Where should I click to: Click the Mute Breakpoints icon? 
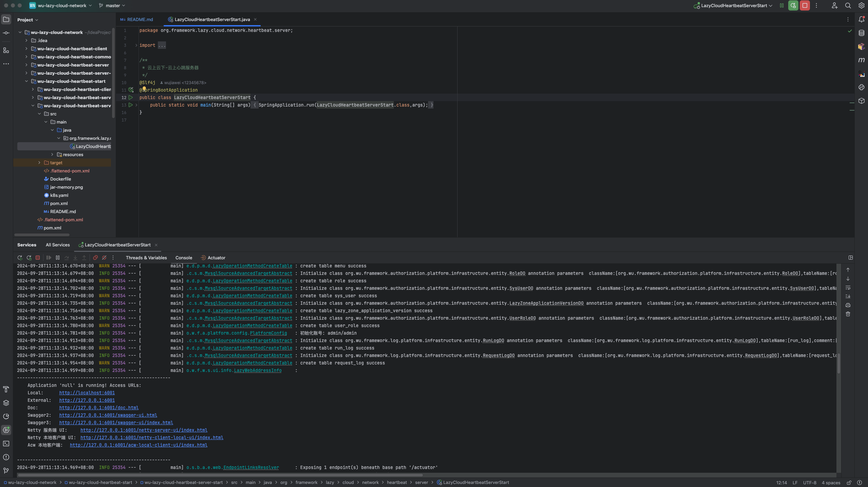[x=104, y=258]
